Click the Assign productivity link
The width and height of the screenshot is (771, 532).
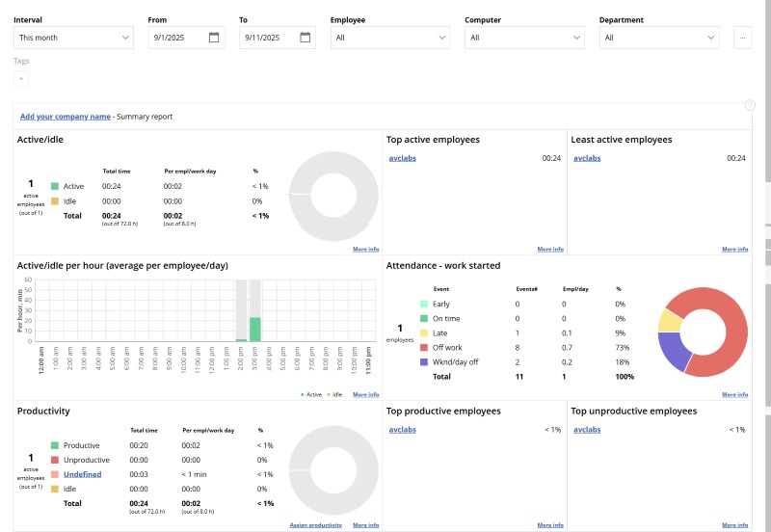coord(316,525)
